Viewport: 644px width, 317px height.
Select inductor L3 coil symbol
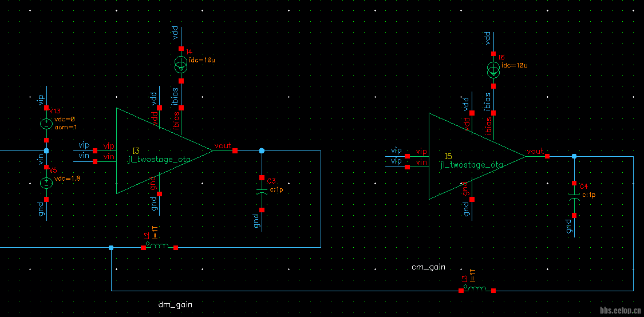[477, 288]
